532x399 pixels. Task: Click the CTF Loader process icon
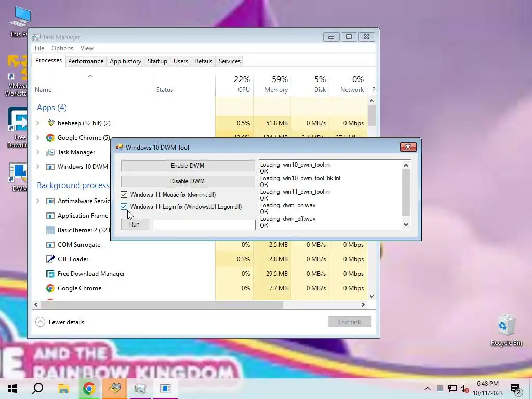click(50, 259)
